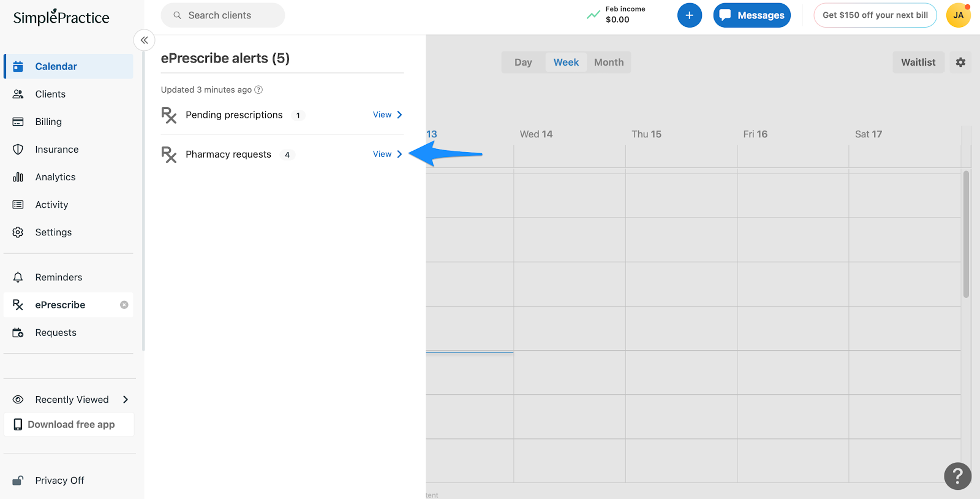Click the Feb income trend icon
Screen dimensions: 980x499
tap(594, 15)
